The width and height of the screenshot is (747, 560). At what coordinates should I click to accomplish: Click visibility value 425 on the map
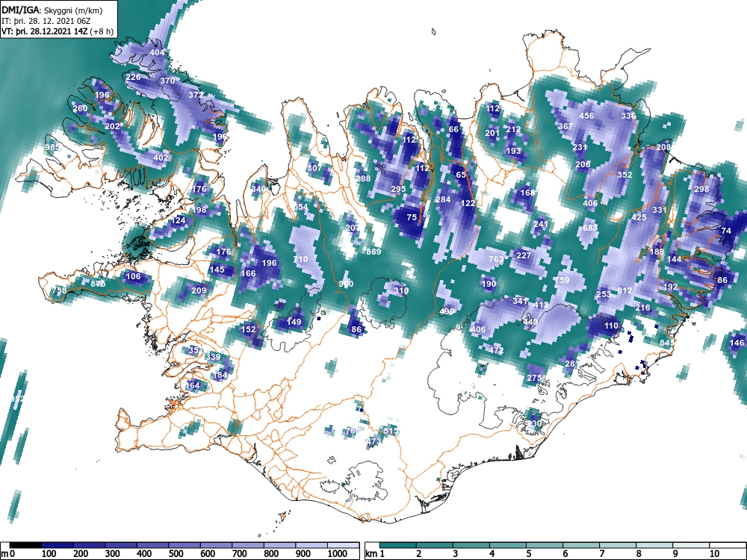point(639,217)
